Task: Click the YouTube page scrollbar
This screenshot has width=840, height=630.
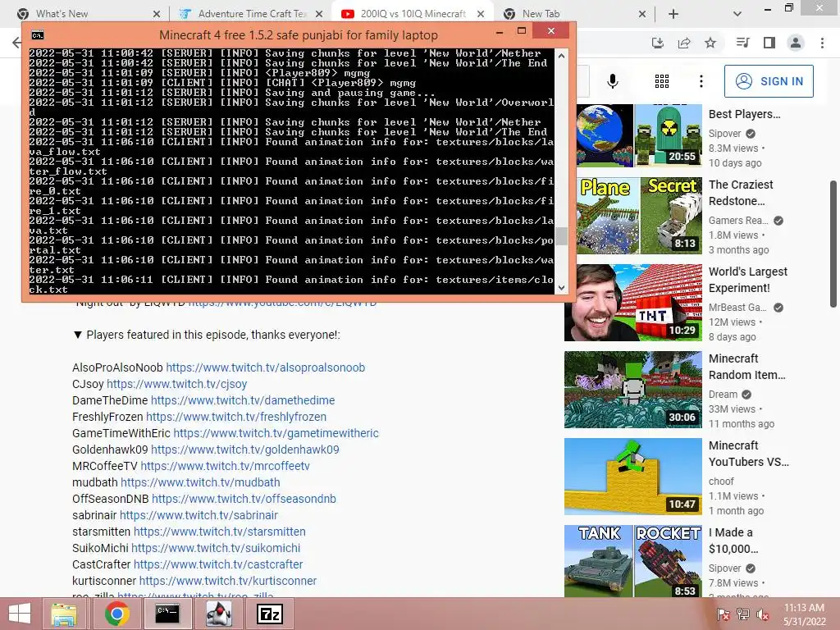Action: pos(833,244)
